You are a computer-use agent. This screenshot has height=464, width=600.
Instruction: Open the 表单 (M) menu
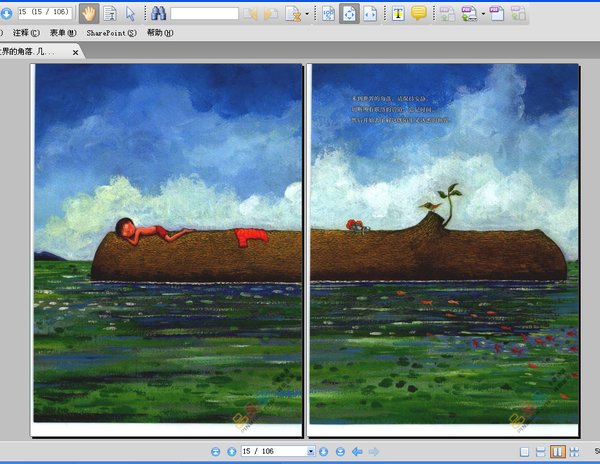[x=63, y=33]
